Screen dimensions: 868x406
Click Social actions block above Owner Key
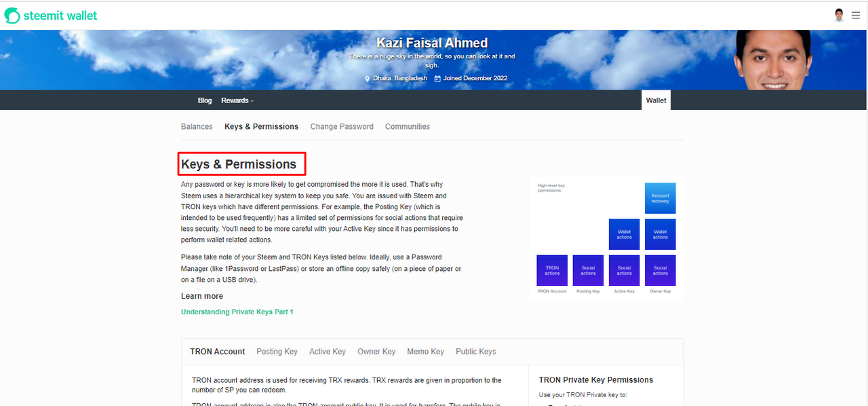pos(660,270)
